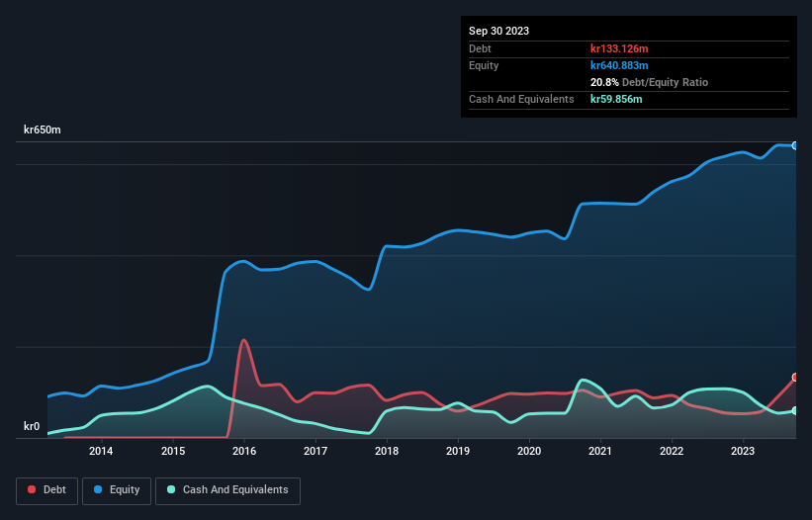Click the 2019 x-axis label

[458, 451]
